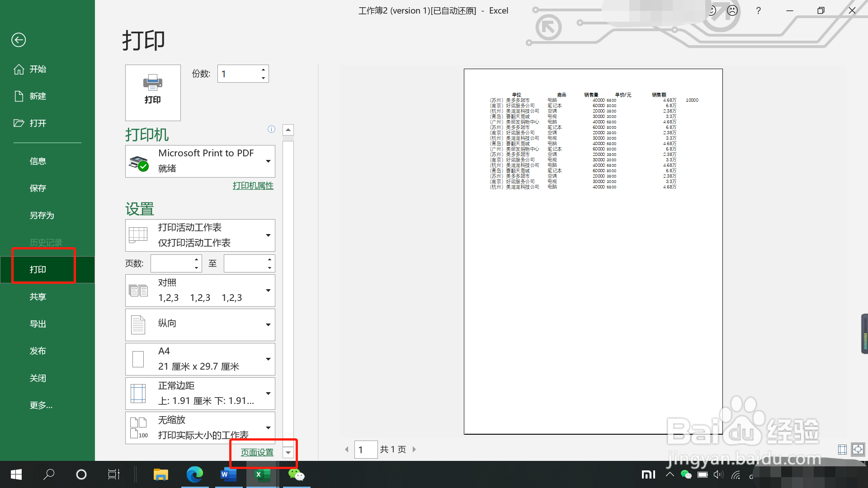Click the next page arrow in preview
The width and height of the screenshot is (868, 488).
coord(414,449)
